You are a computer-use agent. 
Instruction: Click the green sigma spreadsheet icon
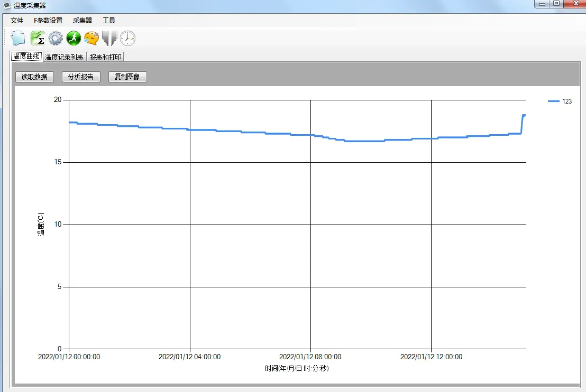click(x=37, y=38)
